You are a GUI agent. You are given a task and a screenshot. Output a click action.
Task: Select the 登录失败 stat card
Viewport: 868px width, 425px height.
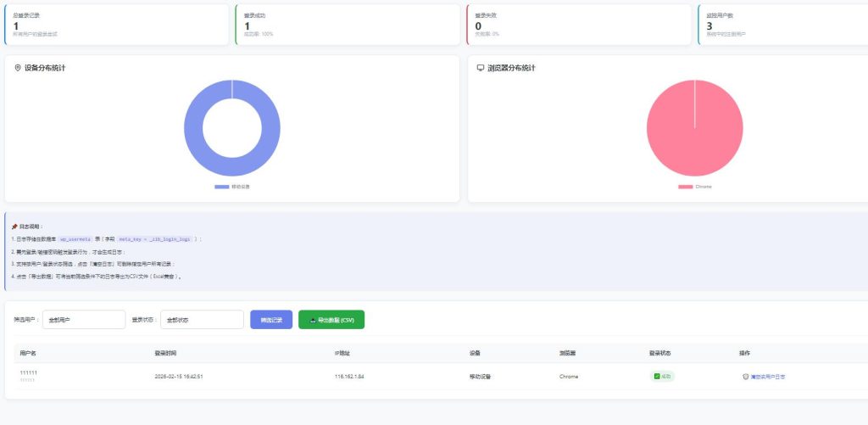[x=578, y=24]
